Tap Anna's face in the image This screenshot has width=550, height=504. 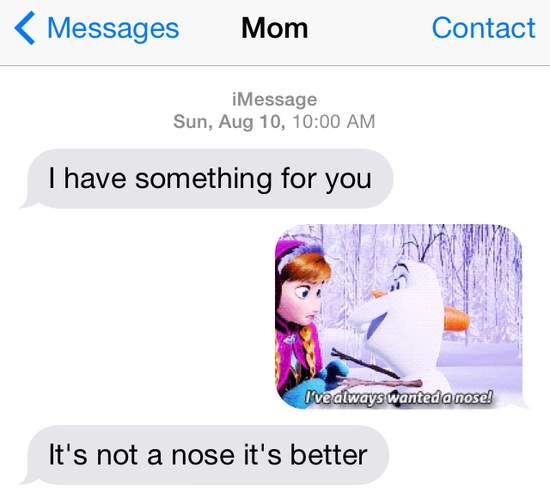[302, 302]
